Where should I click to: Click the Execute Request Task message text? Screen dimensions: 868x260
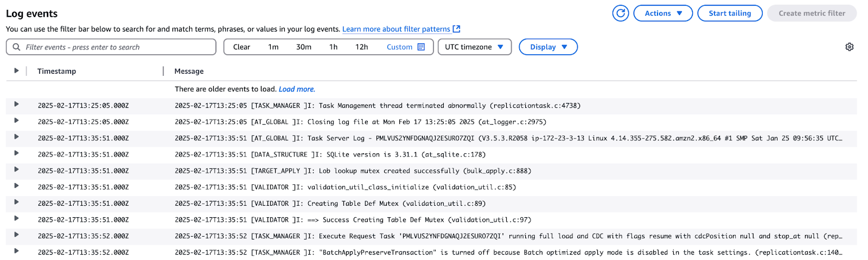point(508,236)
